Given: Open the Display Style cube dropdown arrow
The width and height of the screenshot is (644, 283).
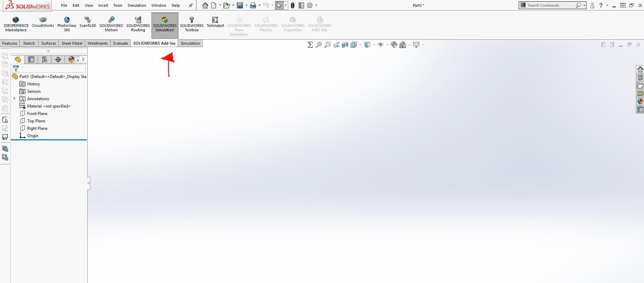Looking at the screenshot, I should point(374,45).
